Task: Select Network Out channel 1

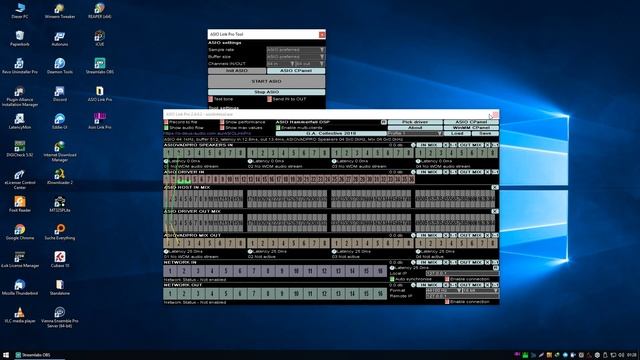Action: click(170, 293)
